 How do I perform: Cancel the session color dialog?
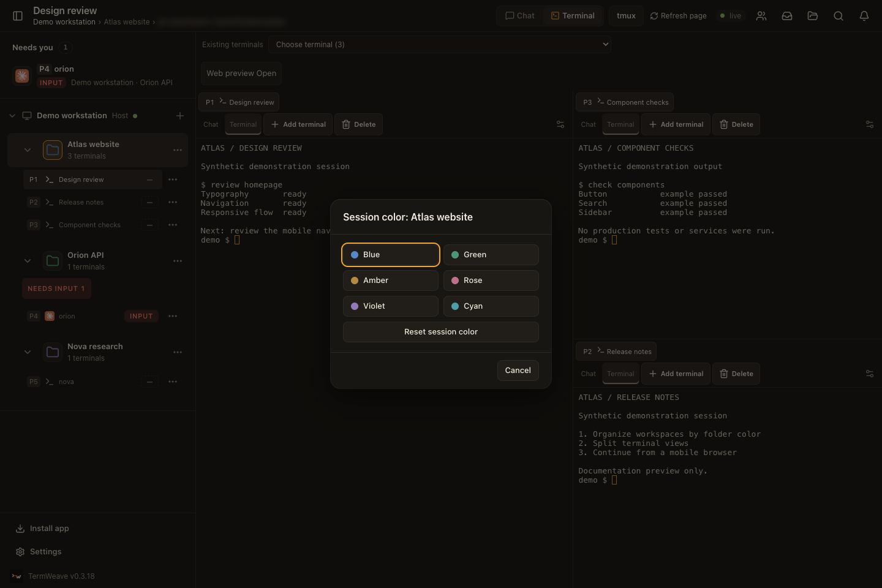[x=518, y=371]
